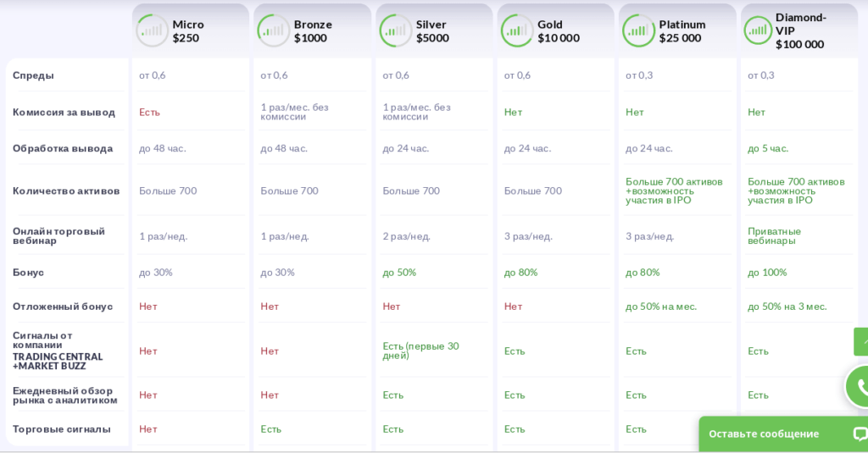Click the Gold account signal-bars icon
This screenshot has height=453, width=868.
tap(517, 30)
